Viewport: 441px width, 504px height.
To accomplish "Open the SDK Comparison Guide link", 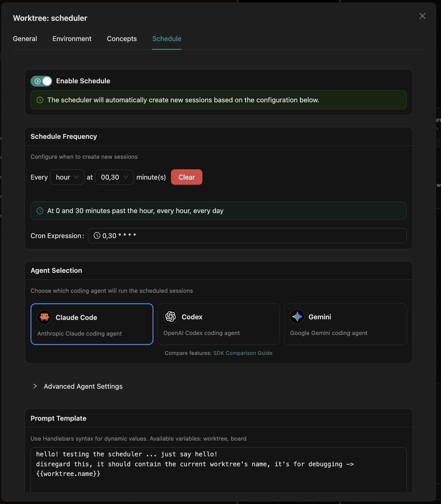I will (x=243, y=353).
